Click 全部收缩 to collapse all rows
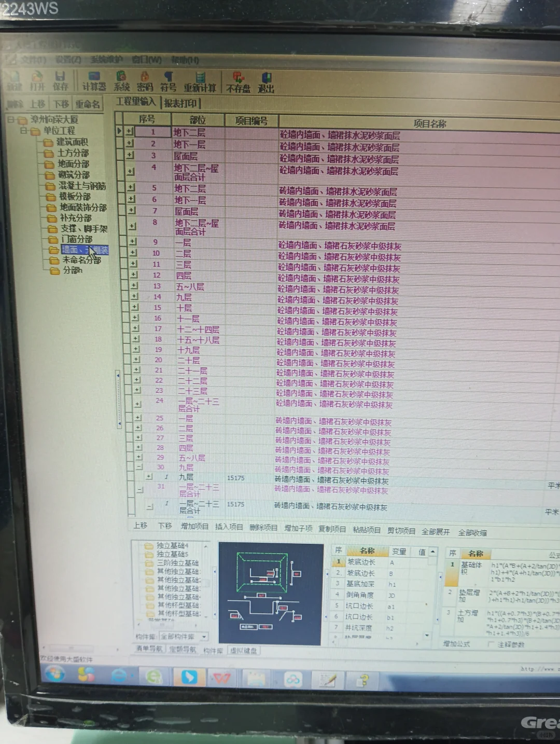 (x=472, y=533)
